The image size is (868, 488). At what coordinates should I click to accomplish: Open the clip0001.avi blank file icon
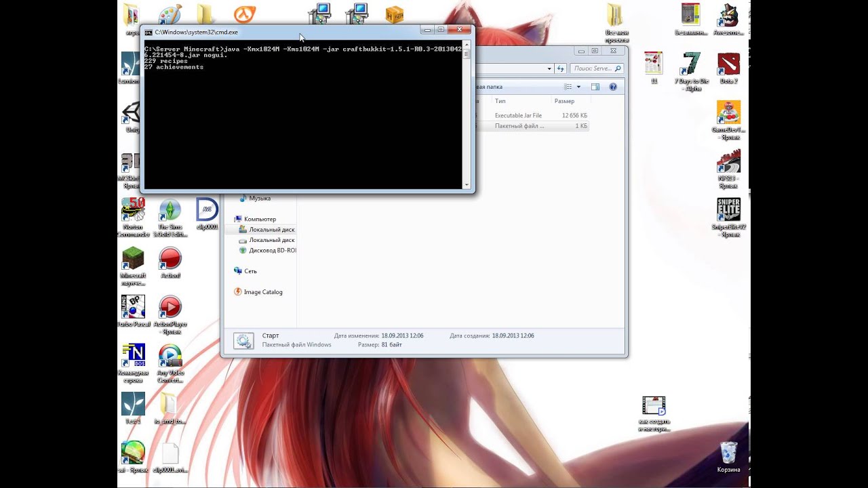pyautogui.click(x=170, y=457)
